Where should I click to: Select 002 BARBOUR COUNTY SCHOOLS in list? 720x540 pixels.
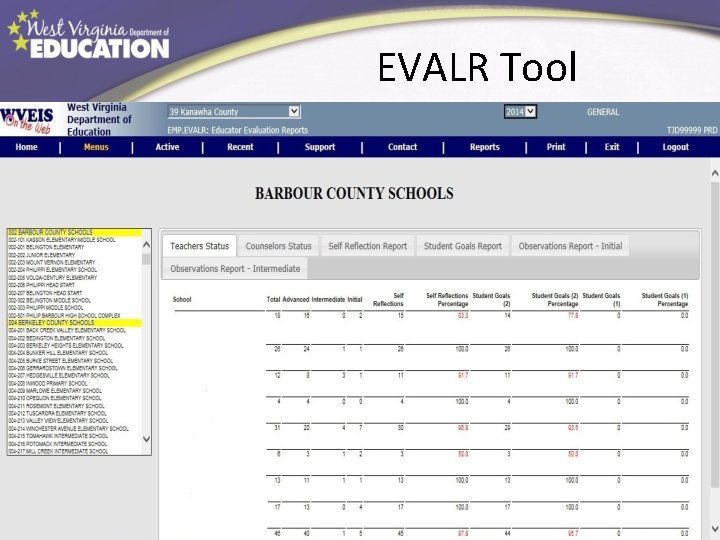pyautogui.click(x=75, y=232)
